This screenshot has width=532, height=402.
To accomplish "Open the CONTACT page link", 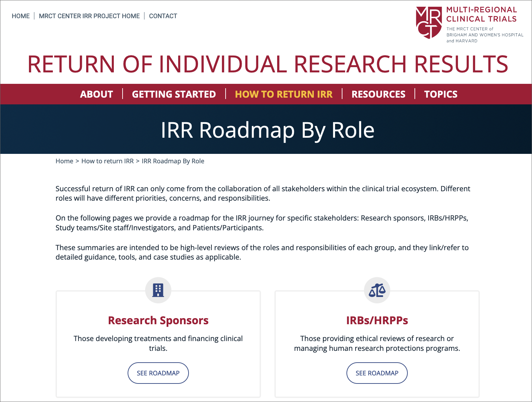I will [163, 16].
